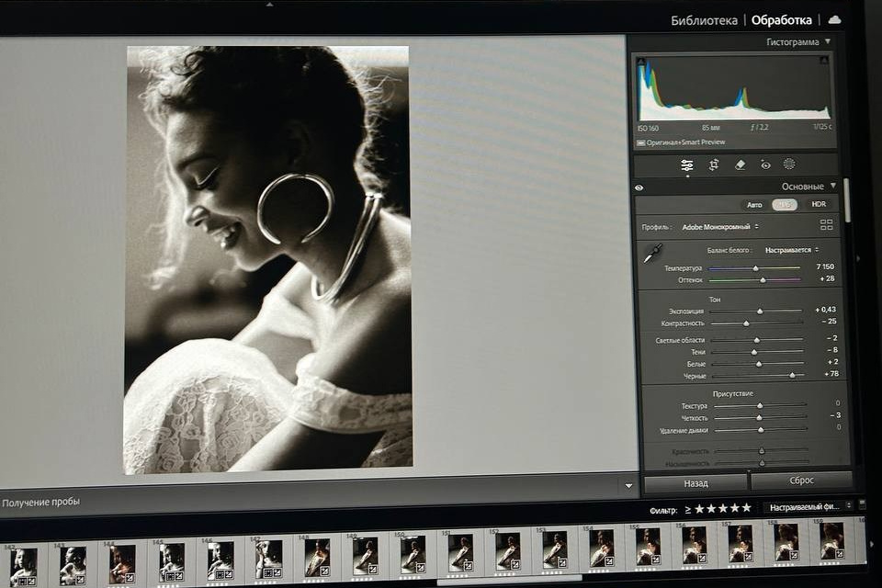The width and height of the screenshot is (882, 588).
Task: Toggle visibility eye of Основные panel
Action: [639, 187]
